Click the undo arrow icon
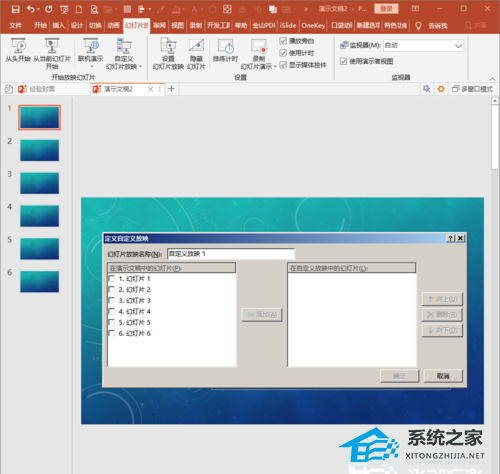The height and width of the screenshot is (474, 500). click(31, 9)
